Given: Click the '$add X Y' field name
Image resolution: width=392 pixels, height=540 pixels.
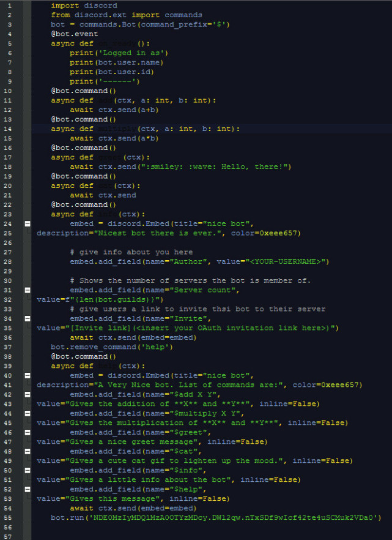Looking at the screenshot, I should pos(193,394).
